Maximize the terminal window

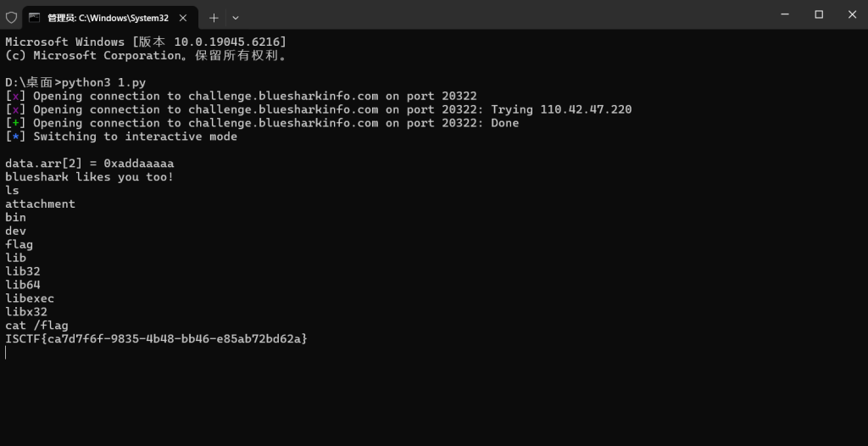pyautogui.click(x=819, y=14)
